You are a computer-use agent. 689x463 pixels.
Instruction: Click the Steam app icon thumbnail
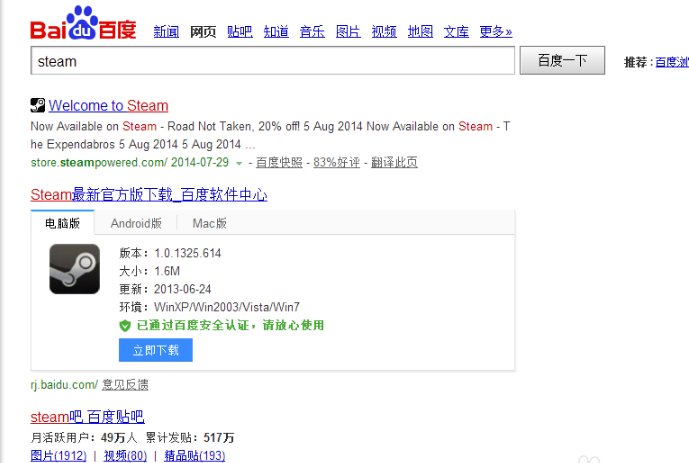point(75,269)
